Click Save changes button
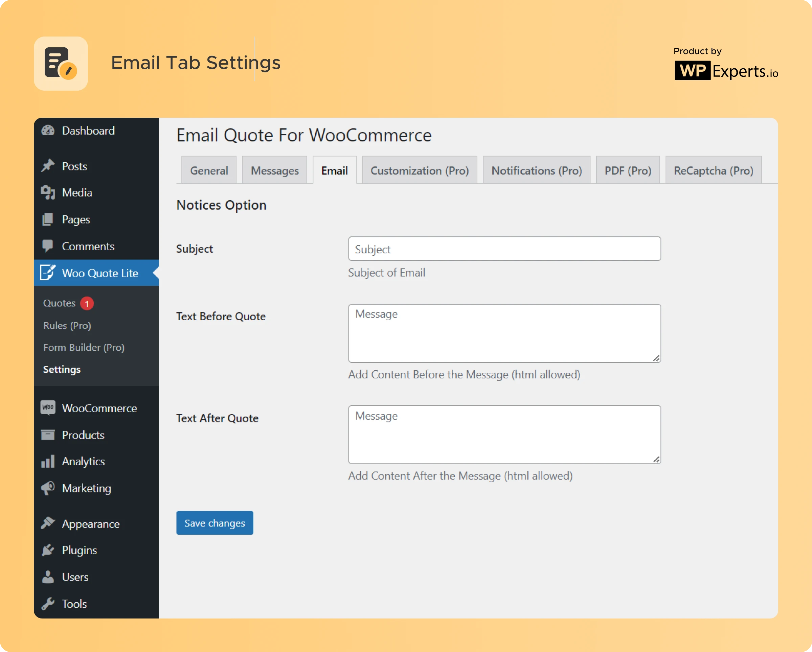Viewport: 812px width, 652px height. [x=215, y=523]
